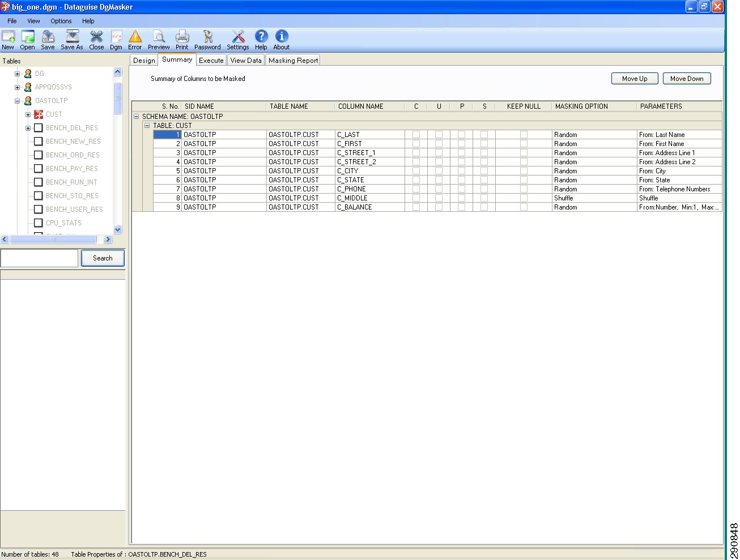Click the Shuffle masking option for C_MIDDLE

click(594, 198)
